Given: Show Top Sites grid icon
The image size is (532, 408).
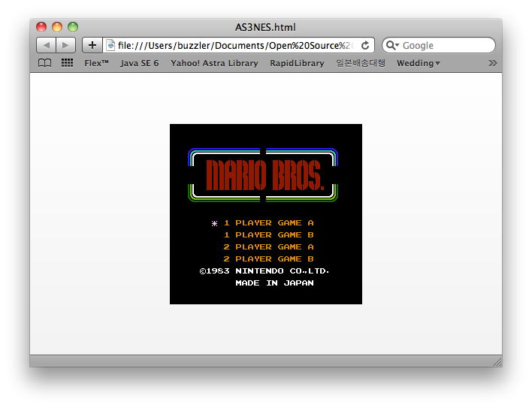Looking at the screenshot, I should (67, 63).
